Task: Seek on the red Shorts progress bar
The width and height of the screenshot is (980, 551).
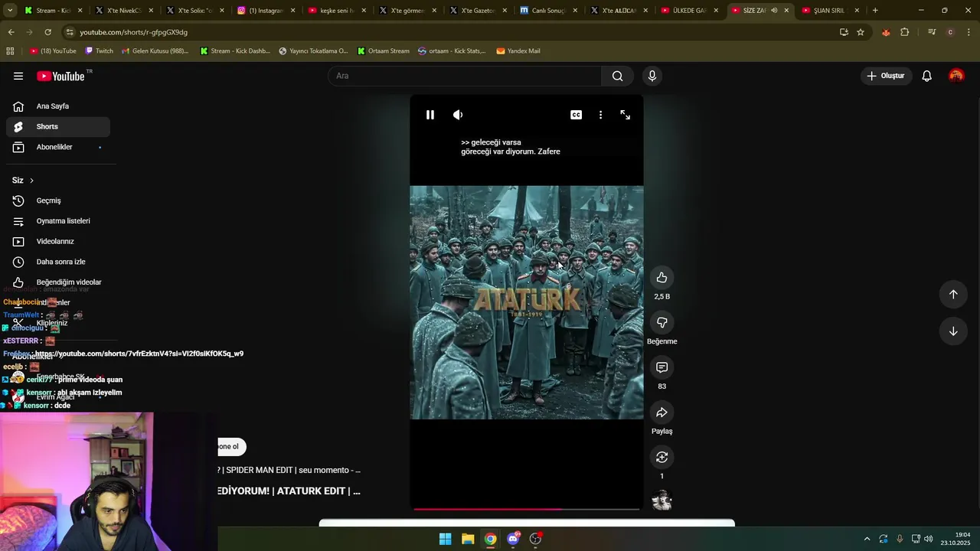Action: click(x=527, y=509)
